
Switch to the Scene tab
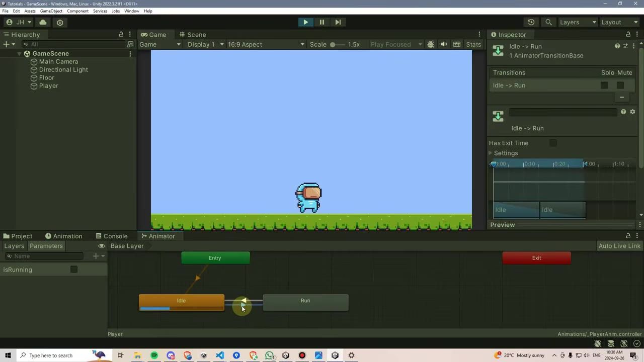point(193,35)
